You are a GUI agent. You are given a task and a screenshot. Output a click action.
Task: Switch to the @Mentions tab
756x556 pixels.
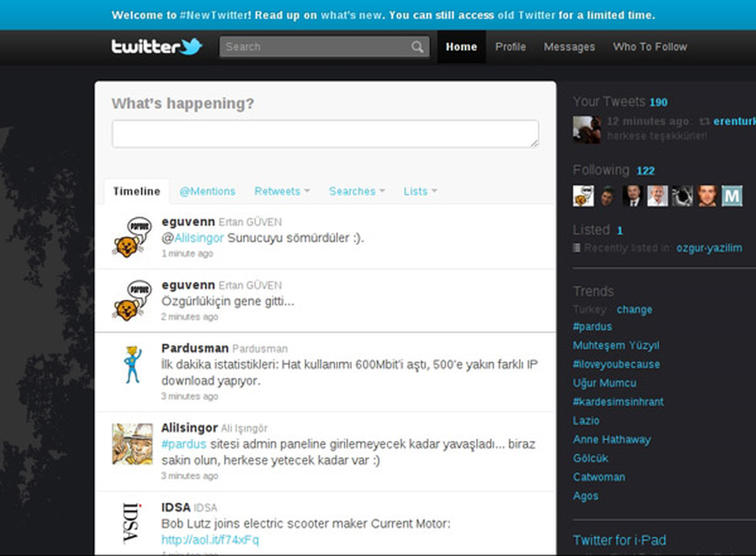pos(207,191)
